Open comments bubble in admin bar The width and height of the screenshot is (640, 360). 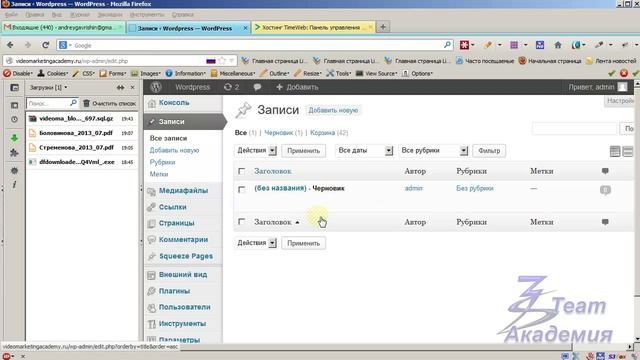click(257, 87)
